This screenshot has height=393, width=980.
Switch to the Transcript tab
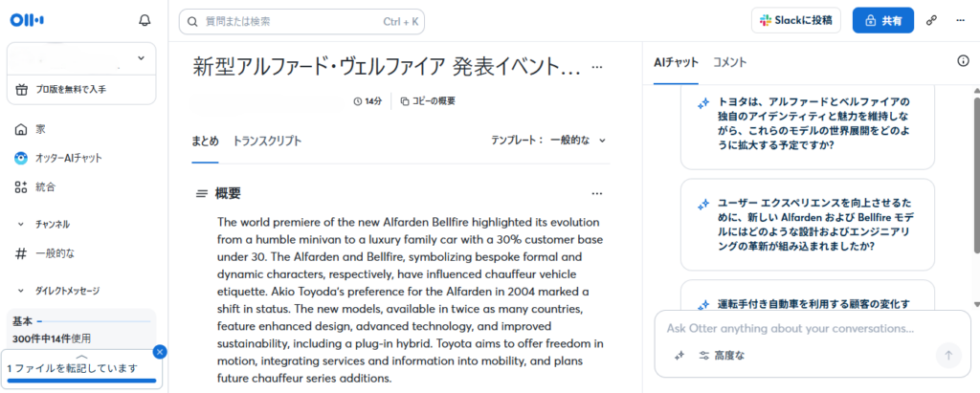(x=267, y=141)
